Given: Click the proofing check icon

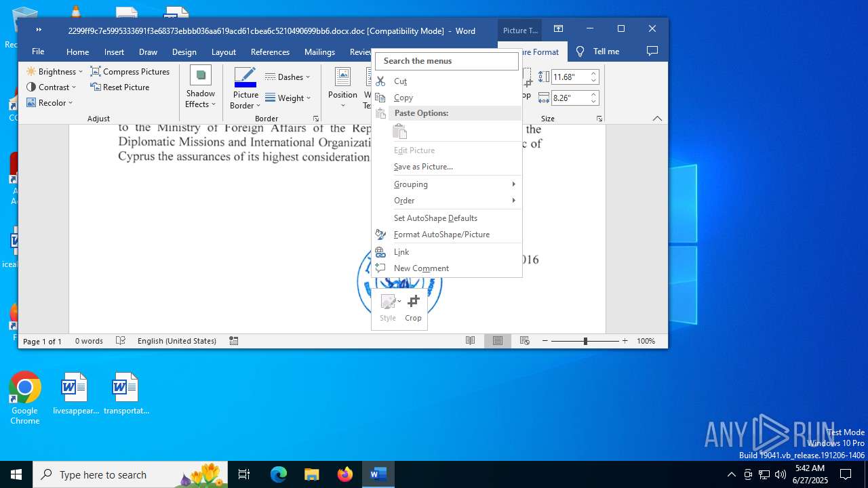Looking at the screenshot, I should pos(121,341).
